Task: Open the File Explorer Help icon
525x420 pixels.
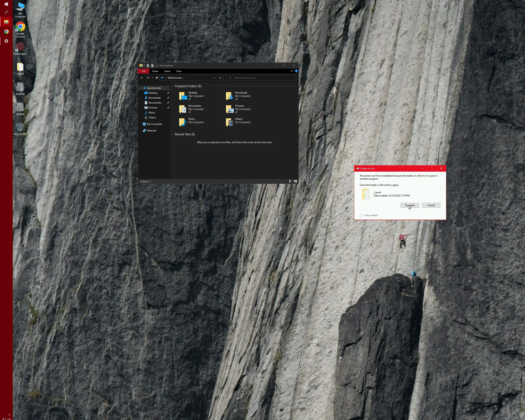Action: click(x=296, y=71)
